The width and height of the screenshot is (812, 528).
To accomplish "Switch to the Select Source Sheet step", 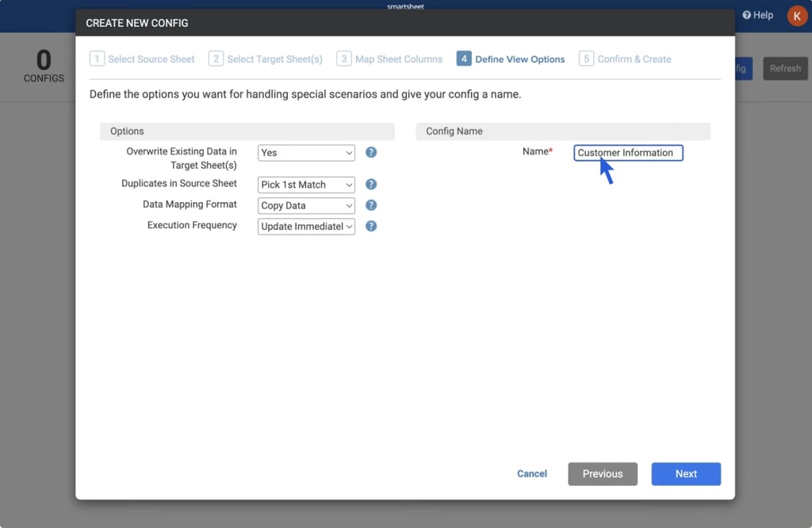I will point(143,59).
